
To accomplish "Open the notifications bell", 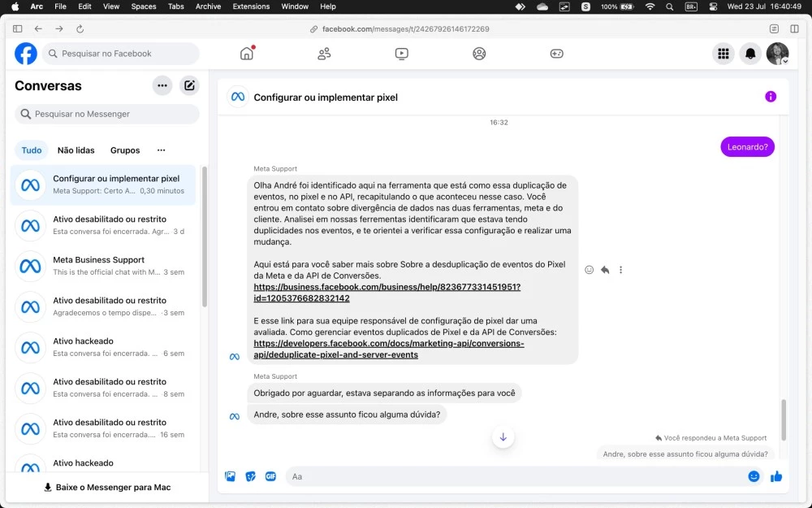I will 750,54.
